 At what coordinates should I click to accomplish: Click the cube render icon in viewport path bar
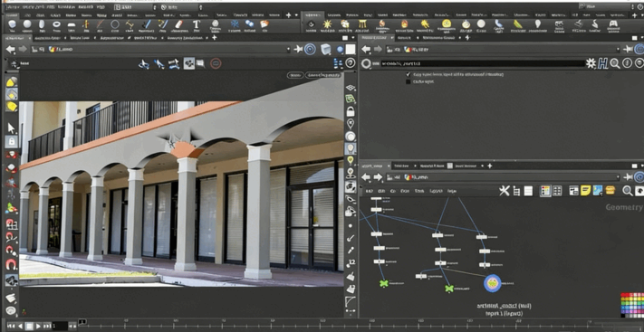(x=325, y=50)
